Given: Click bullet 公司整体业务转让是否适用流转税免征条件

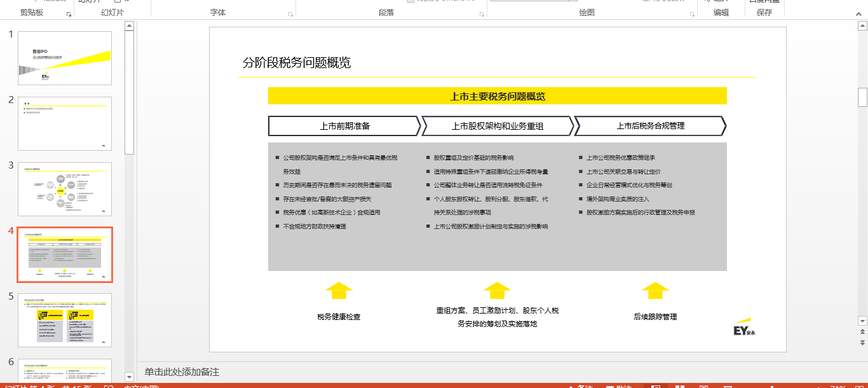Looking at the screenshot, I should point(488,185).
